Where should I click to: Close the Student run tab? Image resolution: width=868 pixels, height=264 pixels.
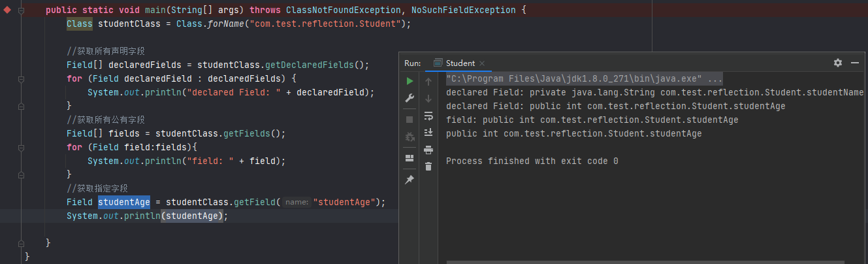(482, 63)
